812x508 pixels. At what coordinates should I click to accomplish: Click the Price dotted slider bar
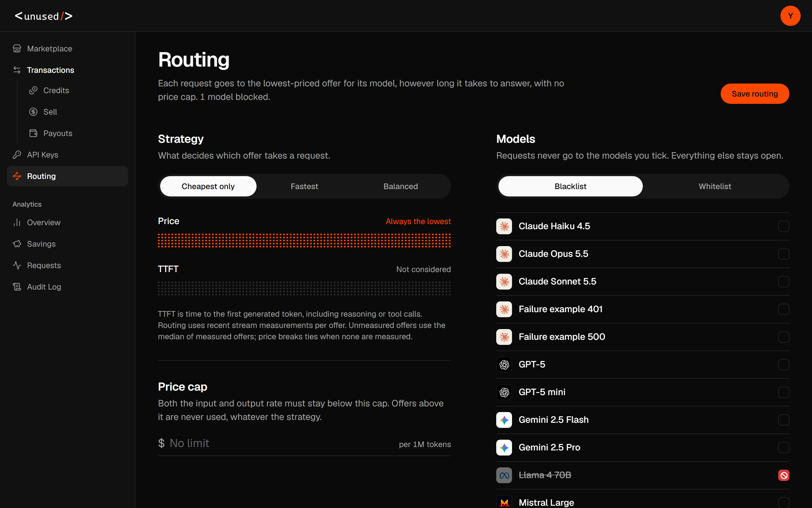[x=304, y=240]
